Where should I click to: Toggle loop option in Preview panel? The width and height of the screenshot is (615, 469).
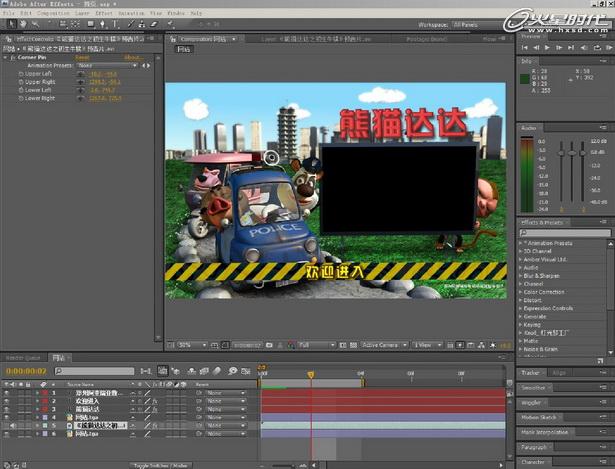(597, 47)
